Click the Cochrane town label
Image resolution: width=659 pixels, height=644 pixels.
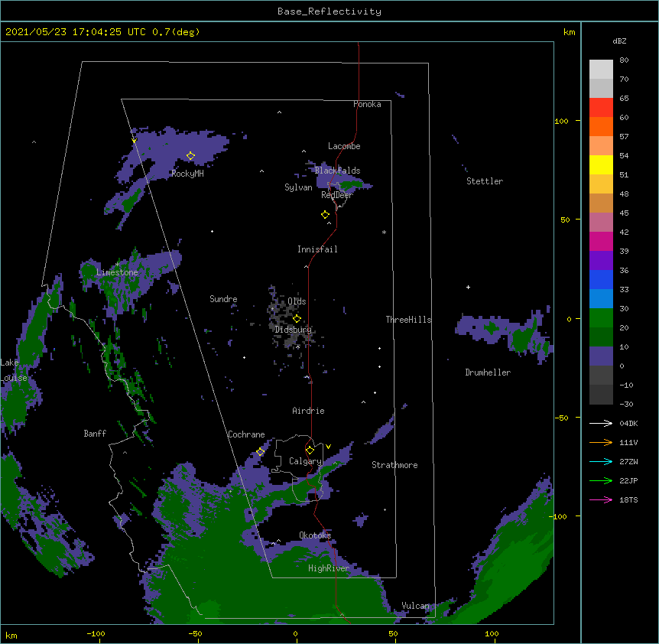pyautogui.click(x=246, y=434)
